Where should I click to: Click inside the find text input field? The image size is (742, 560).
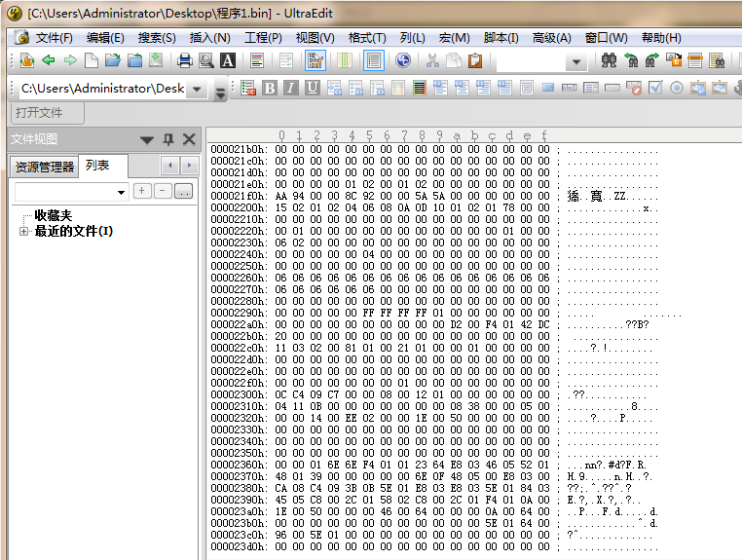point(532,61)
